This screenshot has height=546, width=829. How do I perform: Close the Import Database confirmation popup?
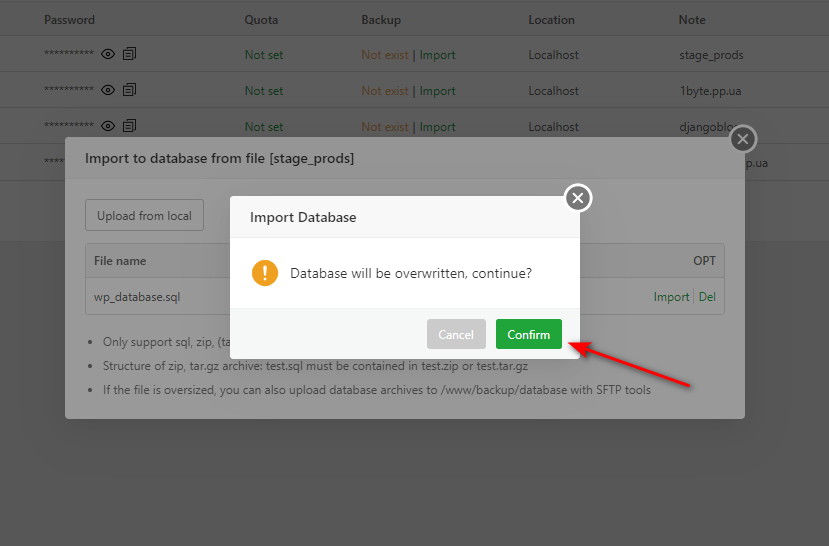click(x=578, y=198)
